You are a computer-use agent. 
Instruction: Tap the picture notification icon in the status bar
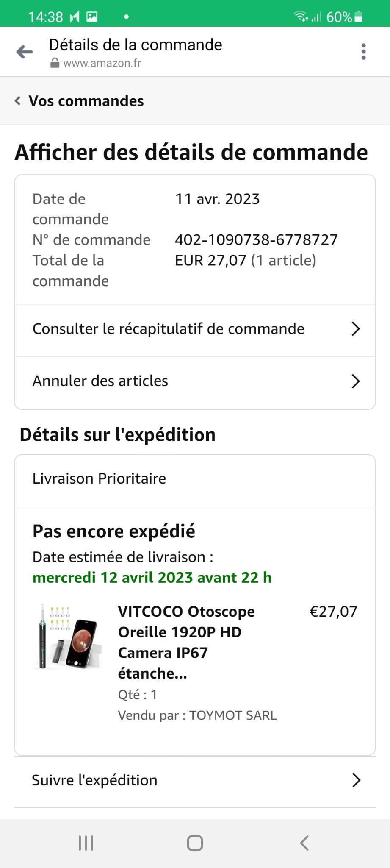92,17
